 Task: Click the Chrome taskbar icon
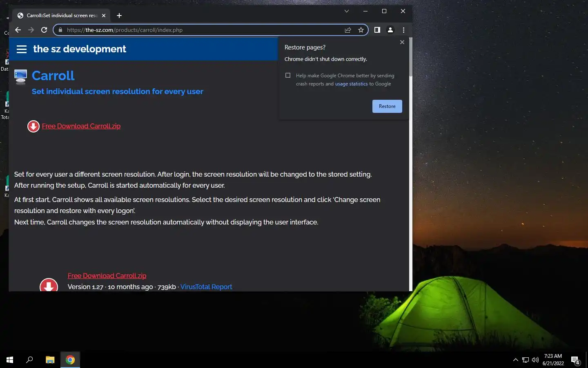(x=70, y=360)
